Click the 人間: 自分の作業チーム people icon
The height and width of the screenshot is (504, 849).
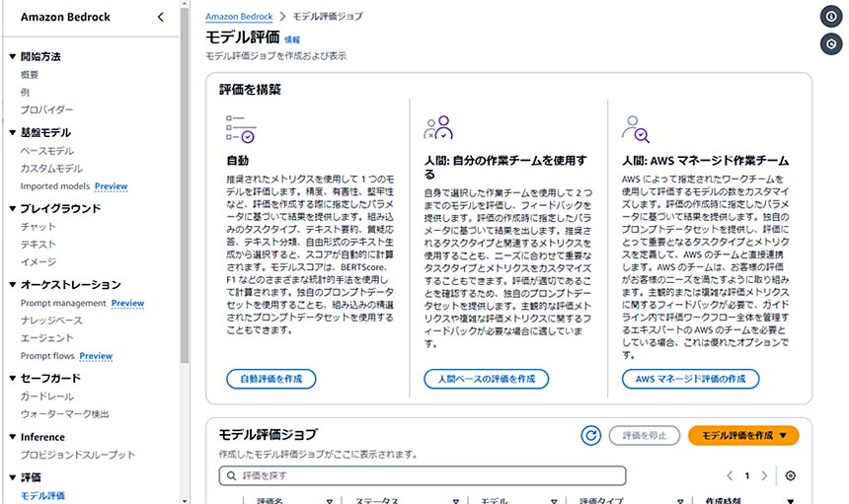(x=438, y=127)
